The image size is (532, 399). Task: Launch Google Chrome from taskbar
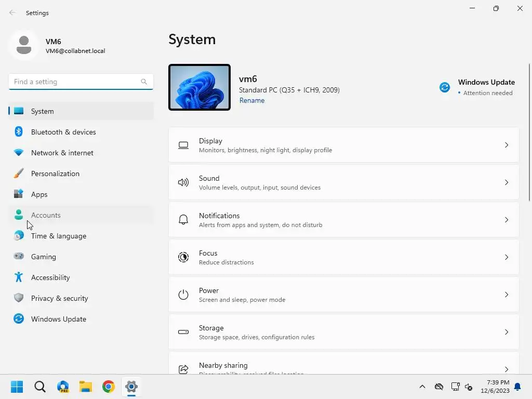click(109, 387)
